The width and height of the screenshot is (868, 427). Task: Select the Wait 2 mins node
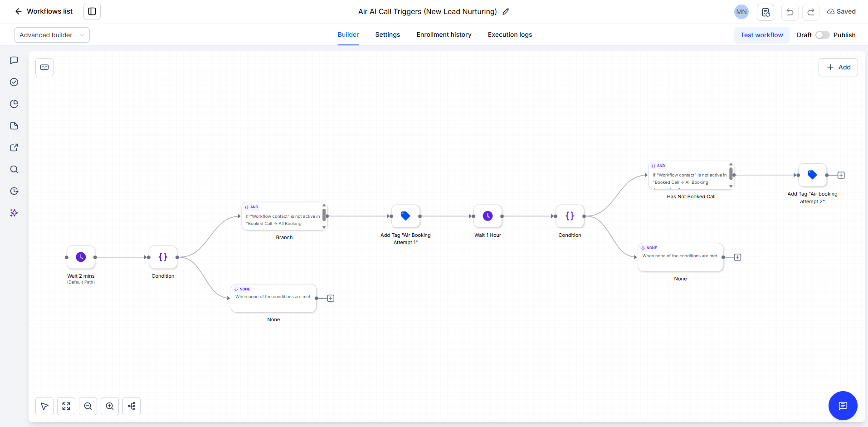[x=81, y=257]
